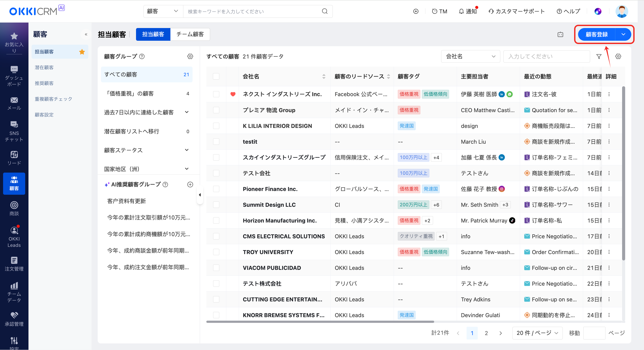Viewport: 644px width, 350px height.
Task: Open the 商談 sidebar icon
Action: pyautogui.click(x=14, y=209)
